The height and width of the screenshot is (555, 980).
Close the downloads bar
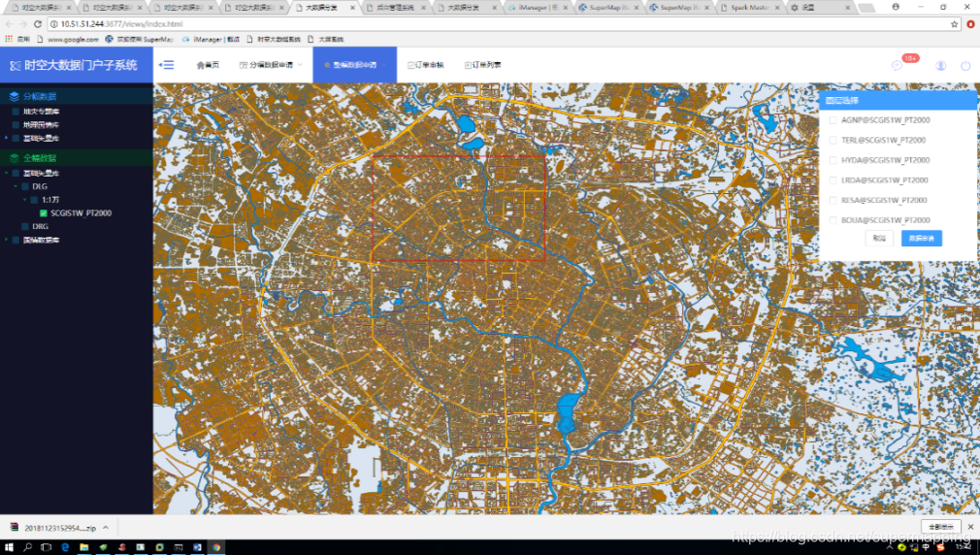pyautogui.click(x=970, y=527)
